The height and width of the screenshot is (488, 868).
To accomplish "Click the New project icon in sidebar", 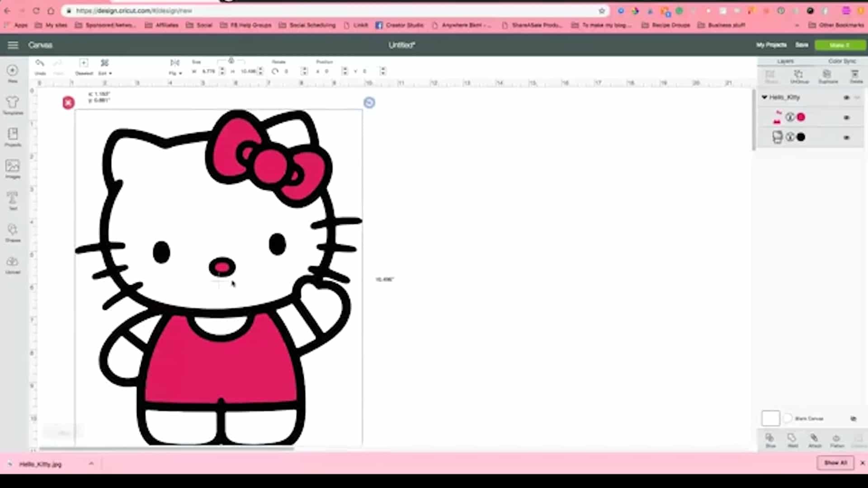I will (13, 73).
